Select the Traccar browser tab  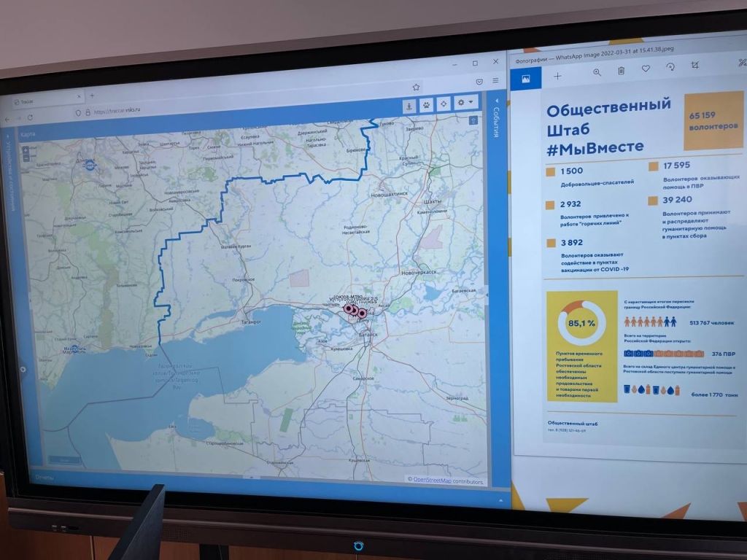pos(47,101)
